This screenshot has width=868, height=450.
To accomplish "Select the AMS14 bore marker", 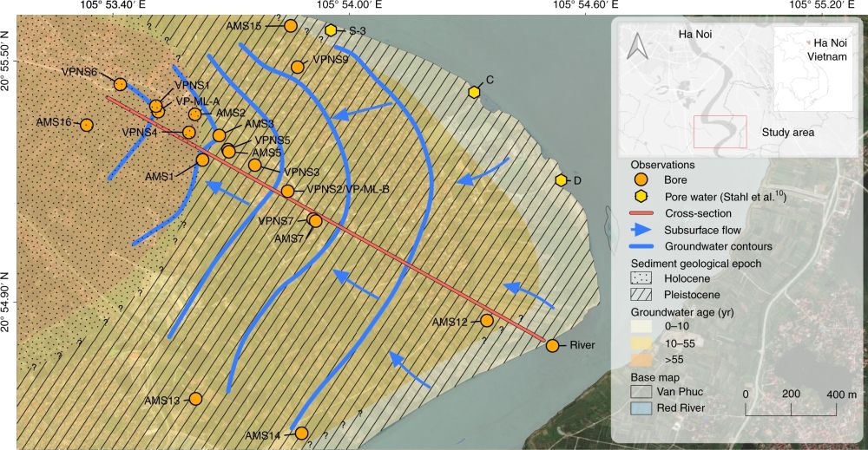I will click(301, 433).
